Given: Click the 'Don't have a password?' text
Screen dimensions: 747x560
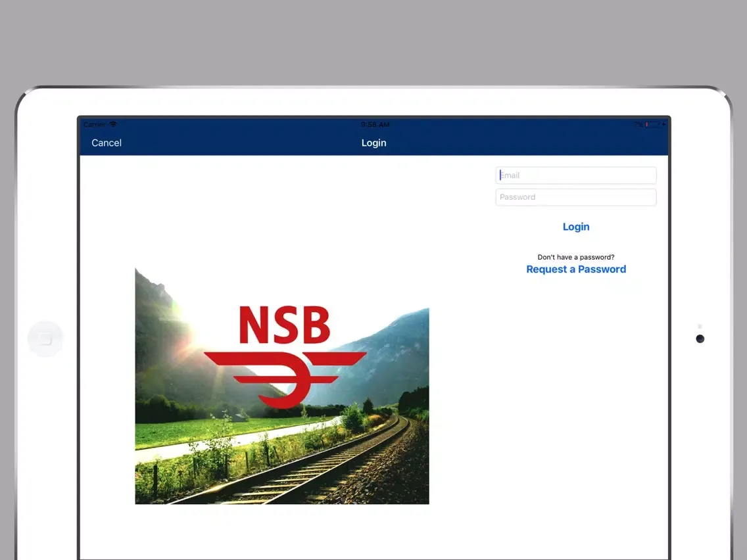Looking at the screenshot, I should click(x=576, y=257).
